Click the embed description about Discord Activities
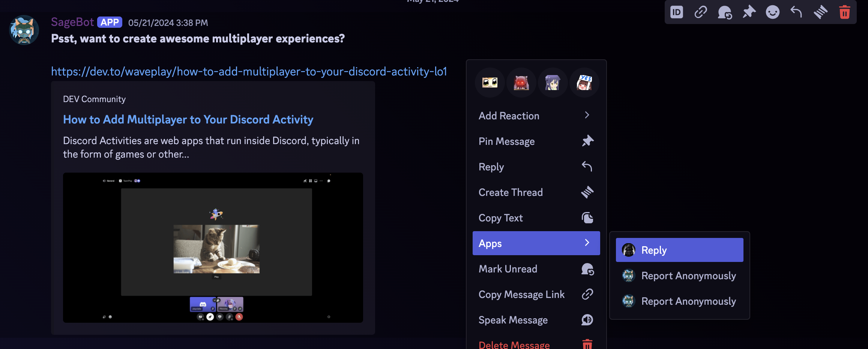 point(211,147)
